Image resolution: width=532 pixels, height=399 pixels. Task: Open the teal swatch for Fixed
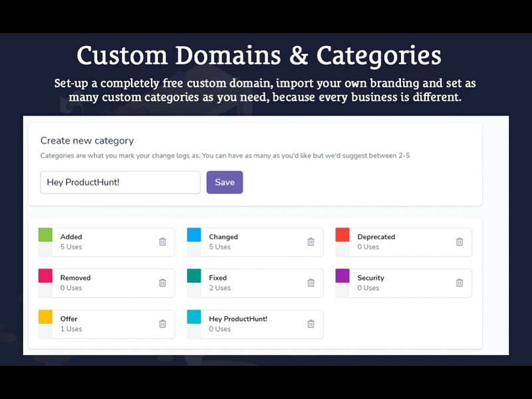pos(194,276)
